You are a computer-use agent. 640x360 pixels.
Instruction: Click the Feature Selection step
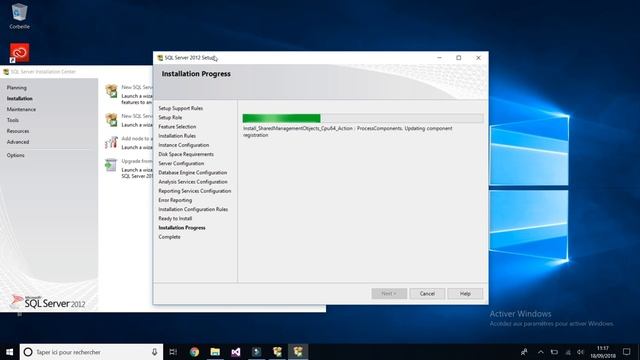tap(177, 127)
